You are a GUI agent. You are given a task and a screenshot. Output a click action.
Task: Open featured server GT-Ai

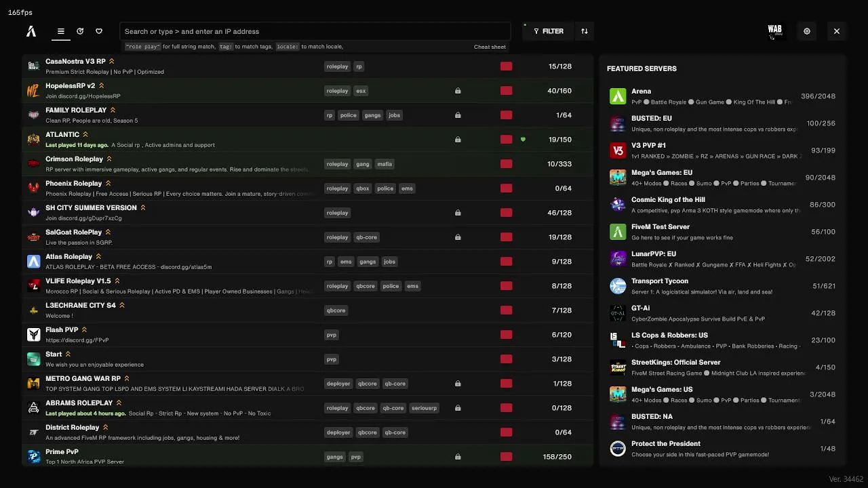tap(723, 313)
